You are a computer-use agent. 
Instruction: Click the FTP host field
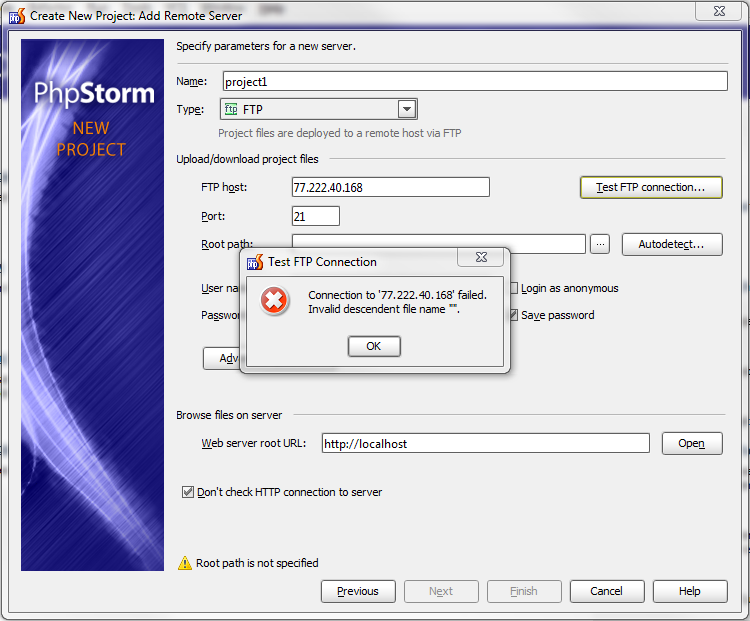tap(391, 187)
